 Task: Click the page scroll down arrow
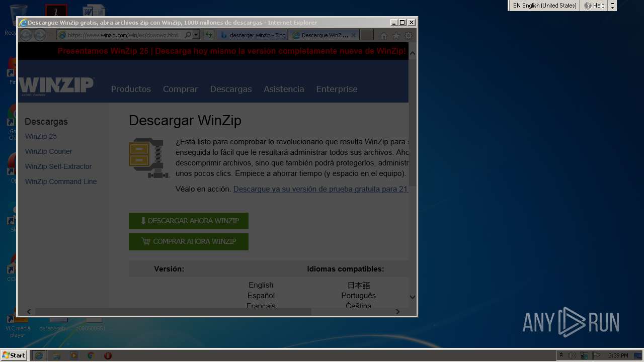[413, 297]
